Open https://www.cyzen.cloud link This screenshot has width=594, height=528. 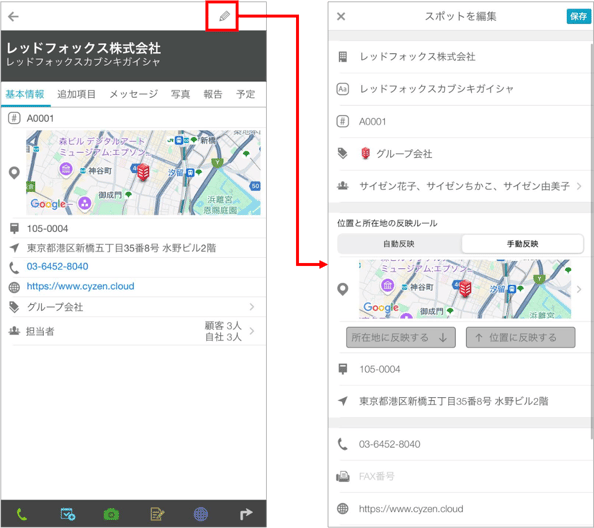[x=80, y=286]
